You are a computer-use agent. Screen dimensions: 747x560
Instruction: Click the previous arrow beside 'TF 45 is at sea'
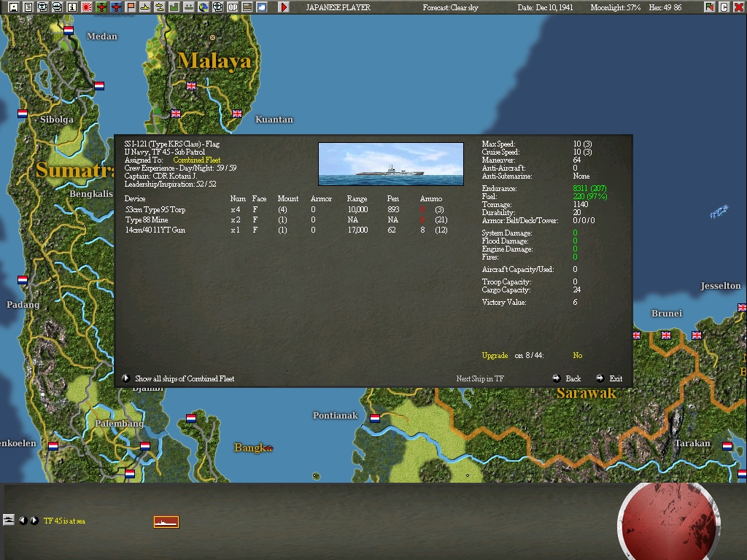23,521
